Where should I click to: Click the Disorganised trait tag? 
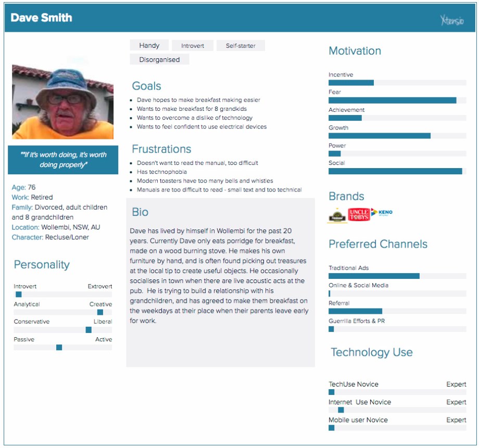[x=159, y=60]
